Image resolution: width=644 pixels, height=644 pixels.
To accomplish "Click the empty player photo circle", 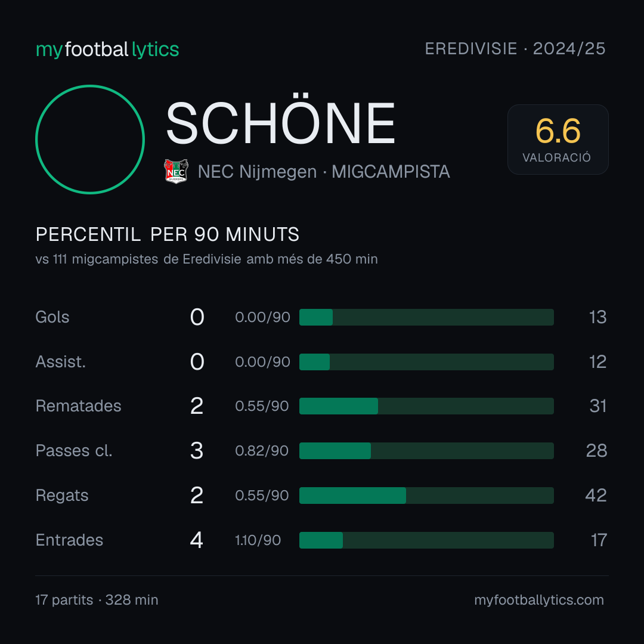I will (x=90, y=139).
